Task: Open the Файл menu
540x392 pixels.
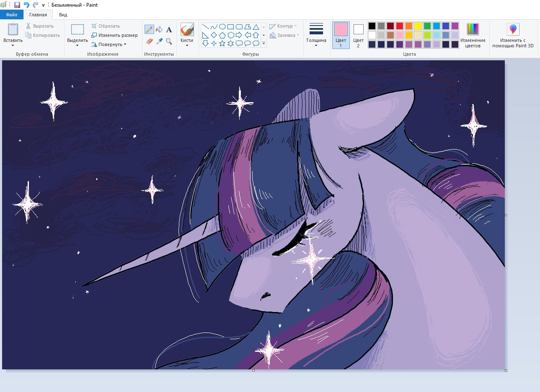Action: click(11, 15)
